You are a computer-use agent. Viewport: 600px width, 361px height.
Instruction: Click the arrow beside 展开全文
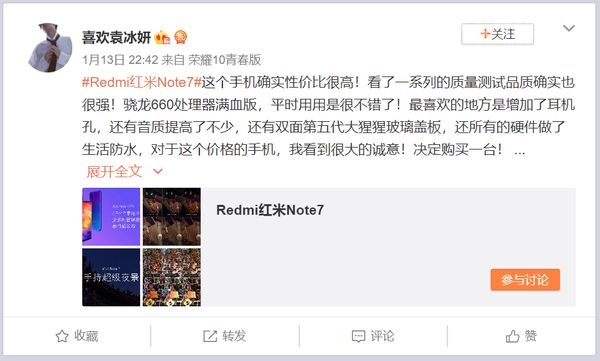point(158,172)
